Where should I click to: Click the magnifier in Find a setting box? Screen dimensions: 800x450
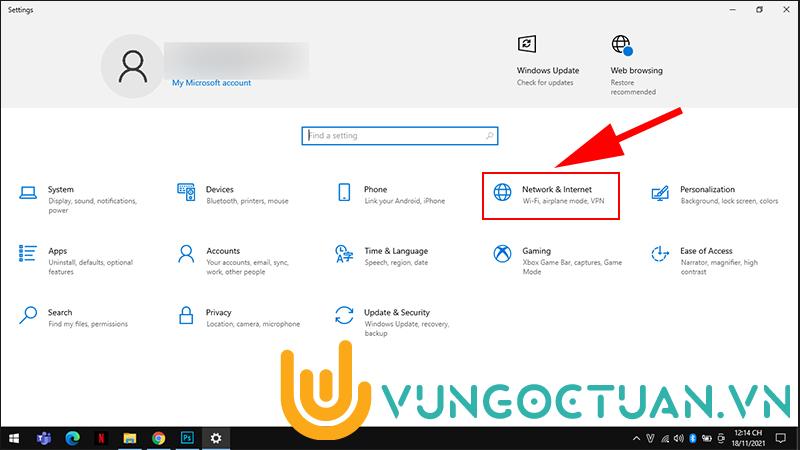pyautogui.click(x=489, y=136)
